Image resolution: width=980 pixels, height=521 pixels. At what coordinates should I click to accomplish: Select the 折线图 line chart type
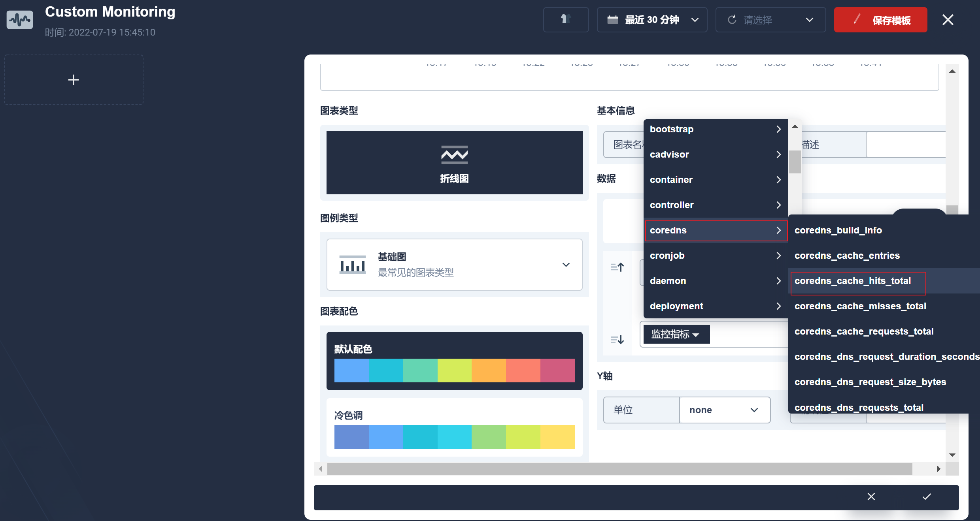click(454, 163)
